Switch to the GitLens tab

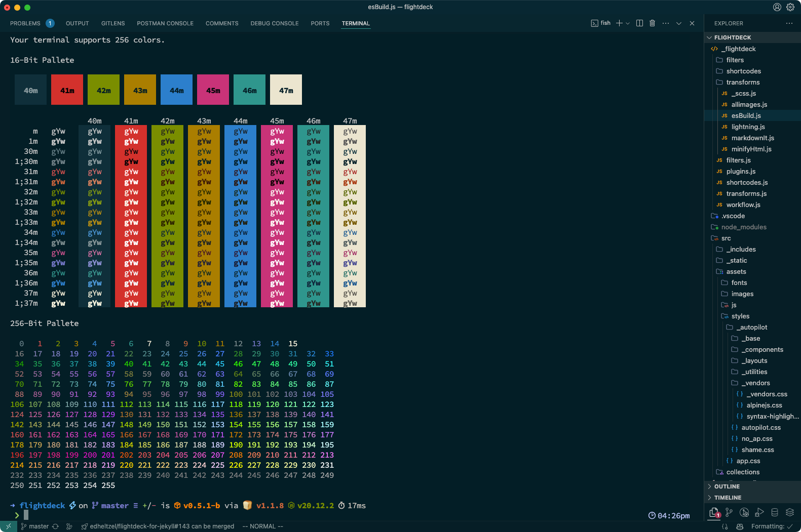click(113, 23)
